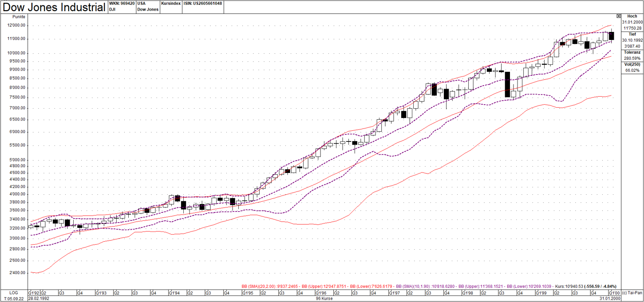Click the Q1'98 quarter label

pyautogui.click(x=467, y=293)
